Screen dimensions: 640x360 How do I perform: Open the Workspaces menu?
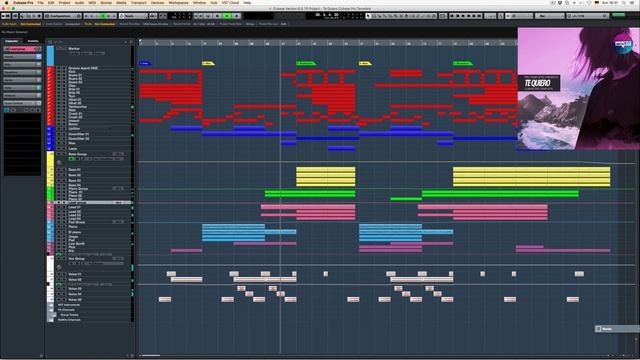click(178, 2)
